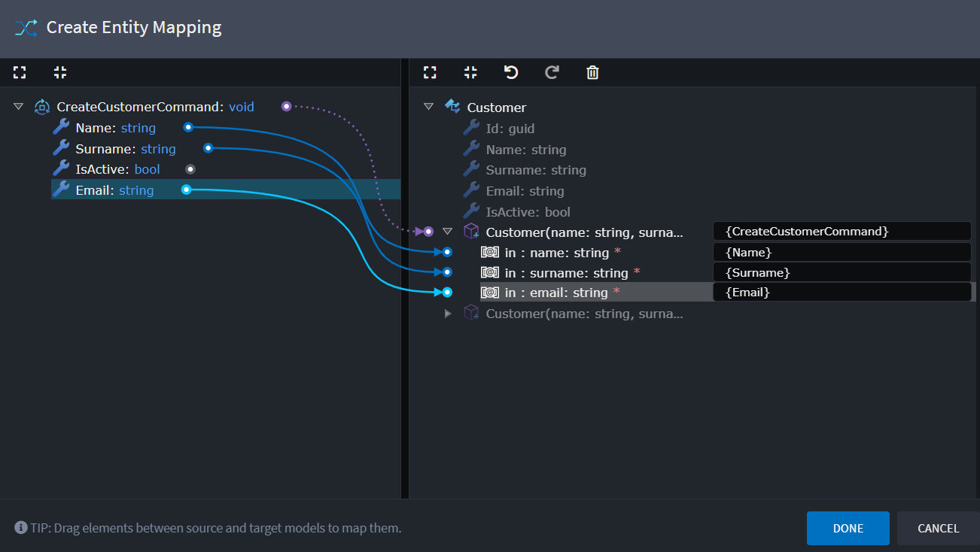The image size is (980, 552).
Task: Dismiss dialog with CANCEL button
Action: pos(939,528)
